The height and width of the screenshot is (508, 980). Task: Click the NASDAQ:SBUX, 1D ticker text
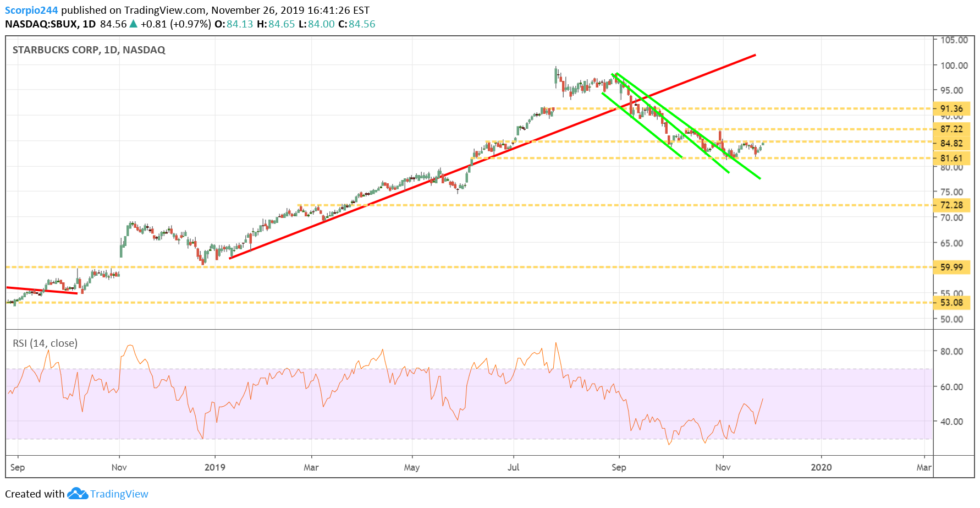coord(51,24)
